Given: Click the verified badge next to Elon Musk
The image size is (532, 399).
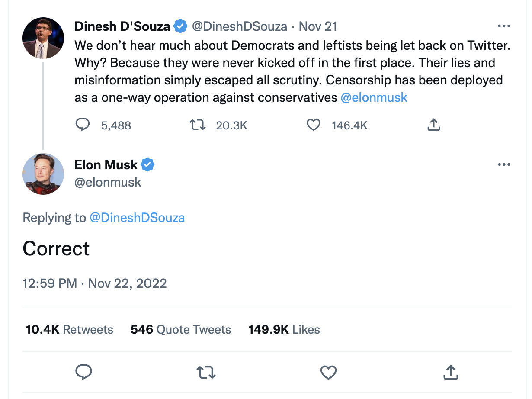Looking at the screenshot, I should click(148, 164).
